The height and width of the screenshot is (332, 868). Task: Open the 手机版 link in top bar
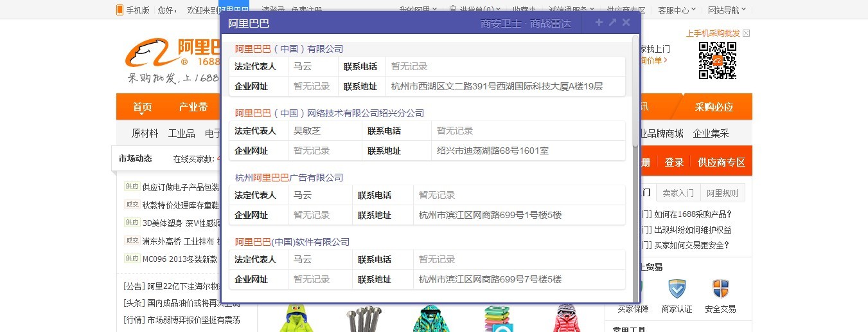pyautogui.click(x=137, y=10)
